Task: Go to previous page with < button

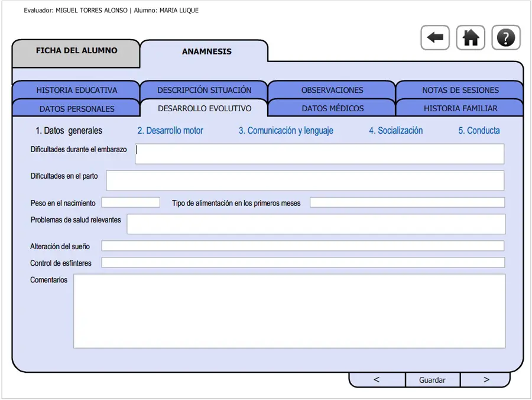Action: click(x=377, y=380)
